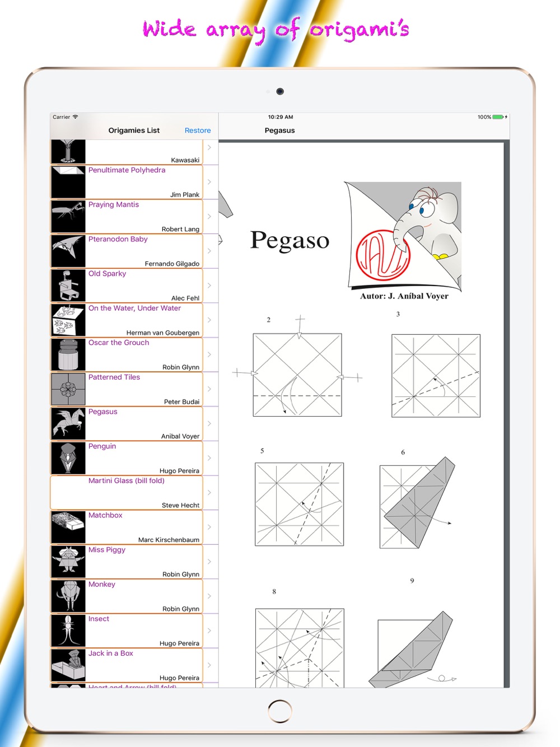Open the Miss Piggy thumbnail
560x747 pixels.
pos(68,562)
